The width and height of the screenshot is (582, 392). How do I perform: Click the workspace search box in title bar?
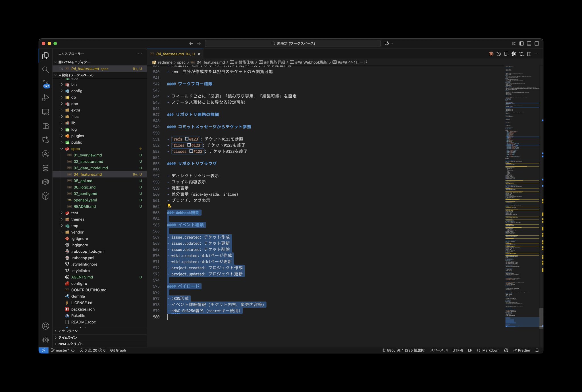(x=293, y=43)
